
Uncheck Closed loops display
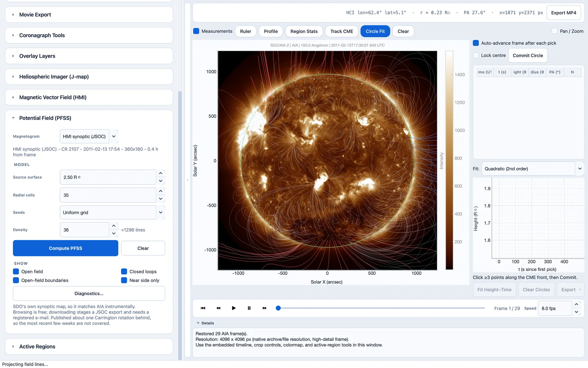(x=124, y=272)
